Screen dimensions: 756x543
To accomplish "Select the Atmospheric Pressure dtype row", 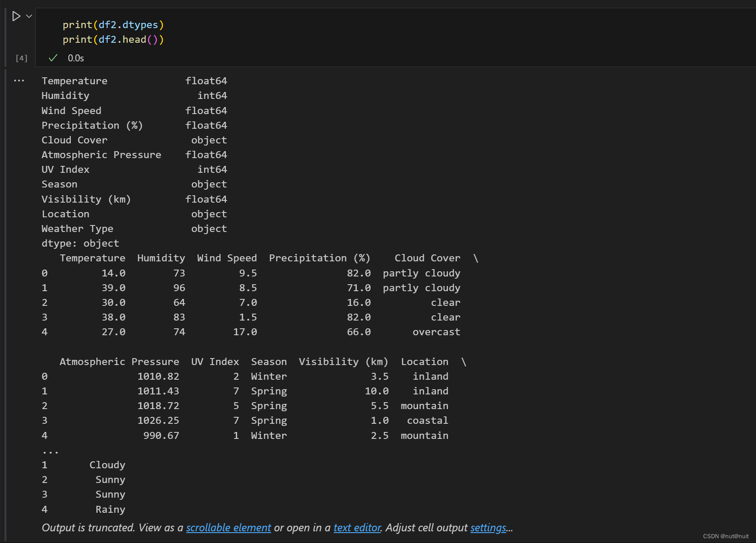I will (134, 155).
